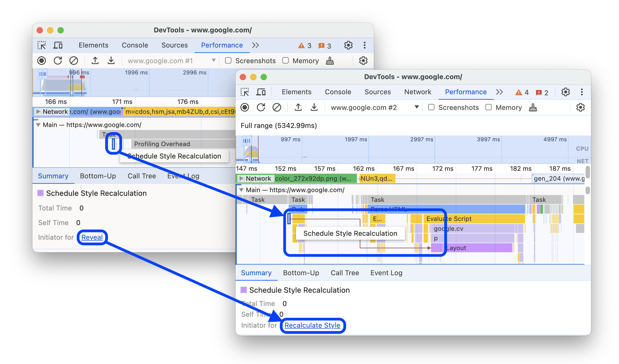Expand the www.google.com #1 target dropdown

click(213, 61)
